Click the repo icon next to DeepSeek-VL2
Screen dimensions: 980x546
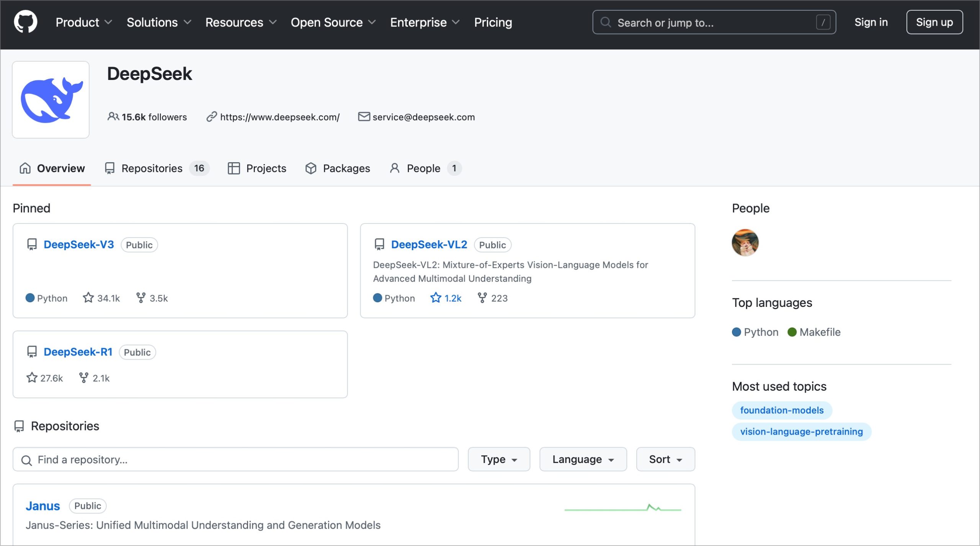click(x=379, y=244)
